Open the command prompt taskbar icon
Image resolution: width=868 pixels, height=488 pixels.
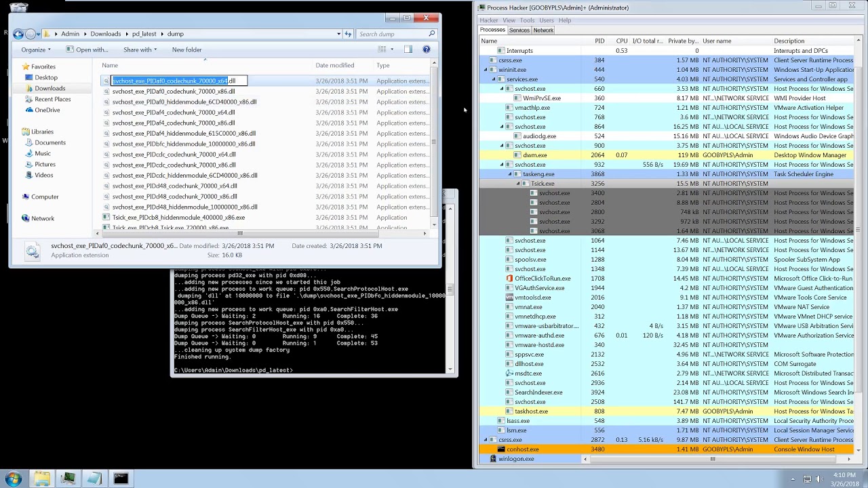tap(121, 479)
